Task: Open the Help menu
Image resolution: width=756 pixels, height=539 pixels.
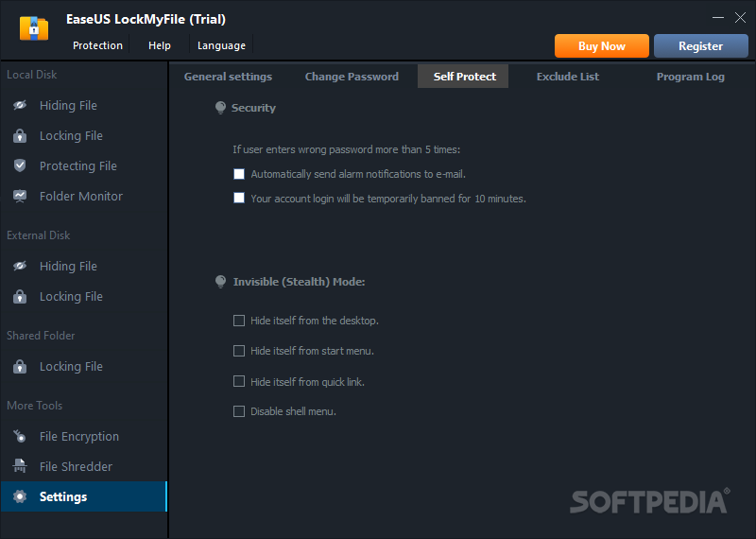Action: pos(160,45)
